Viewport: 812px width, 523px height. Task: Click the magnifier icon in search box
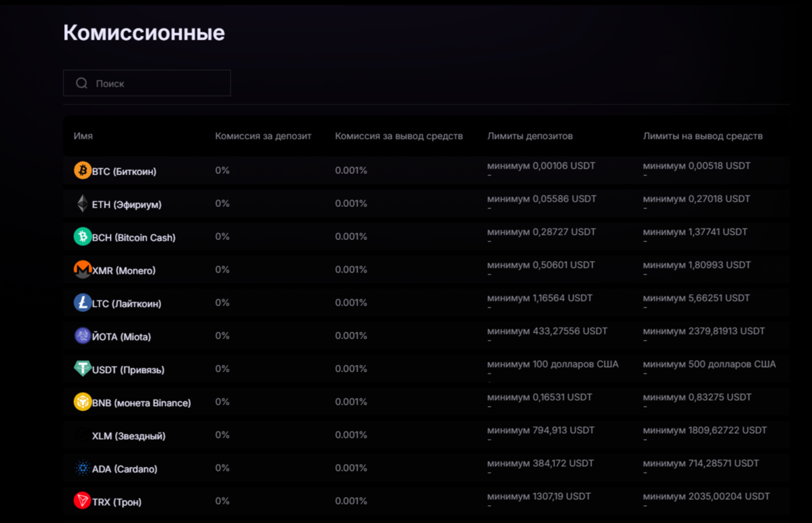tap(82, 83)
